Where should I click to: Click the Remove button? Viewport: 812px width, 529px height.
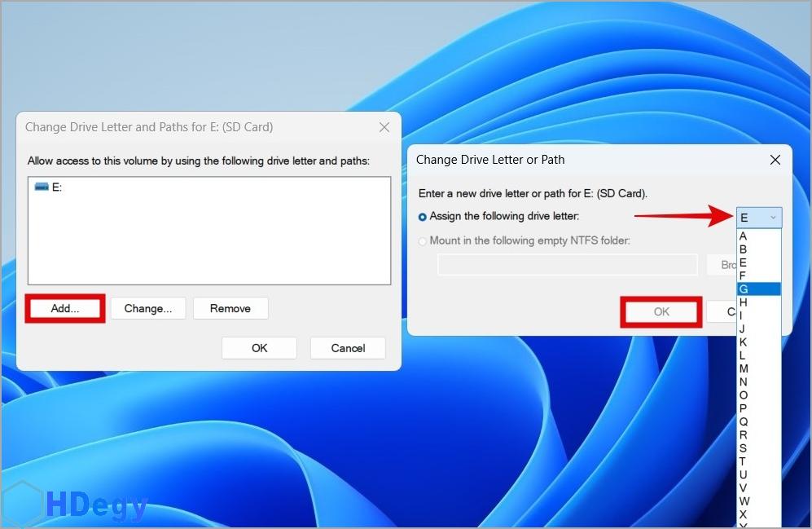230,308
